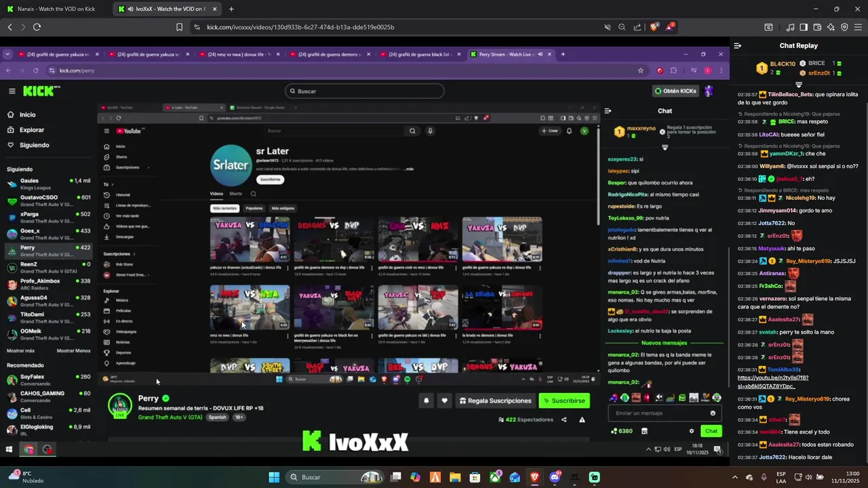Toggle the Brave sidebar panel
This screenshot has height=488, width=868.
804,27
